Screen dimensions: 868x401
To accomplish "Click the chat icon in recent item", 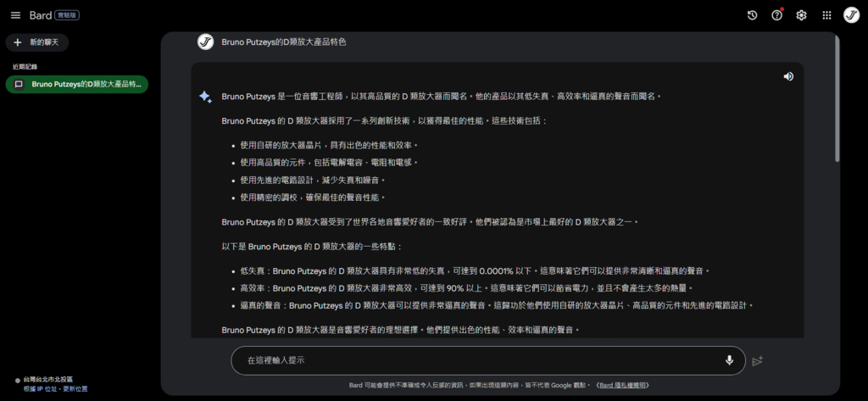I will pyautogui.click(x=19, y=84).
